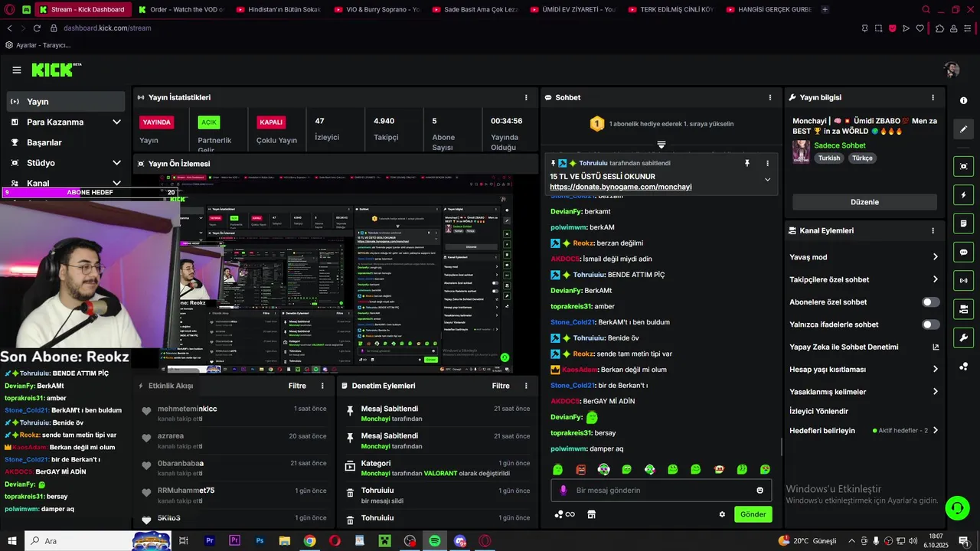Viewport: 980px width, 551px height.
Task: Unpin the pinned chat message pin icon
Action: point(747,163)
